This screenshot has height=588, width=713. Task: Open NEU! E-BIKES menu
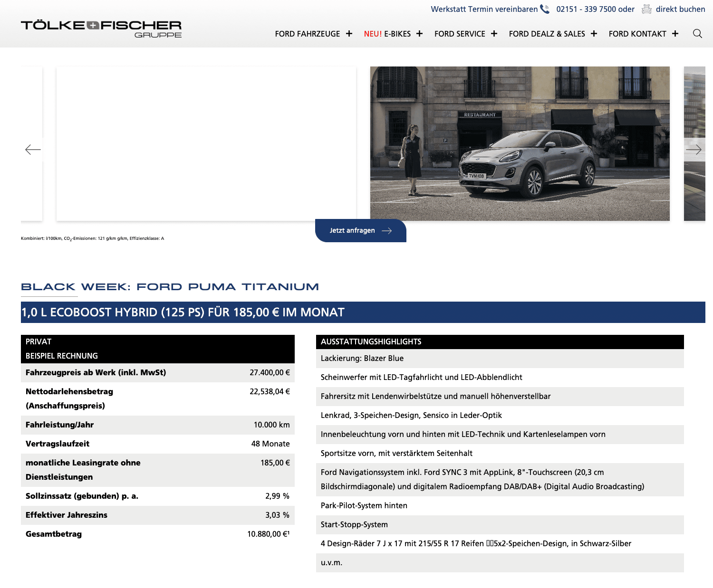click(387, 34)
